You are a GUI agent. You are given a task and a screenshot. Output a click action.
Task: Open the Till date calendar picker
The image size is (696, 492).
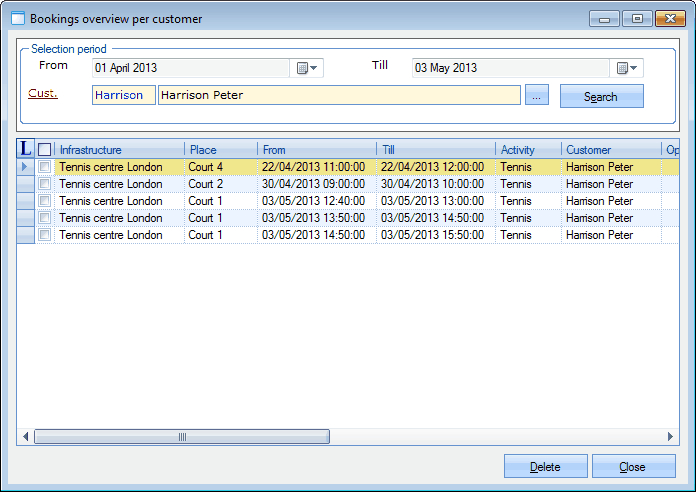click(x=627, y=68)
